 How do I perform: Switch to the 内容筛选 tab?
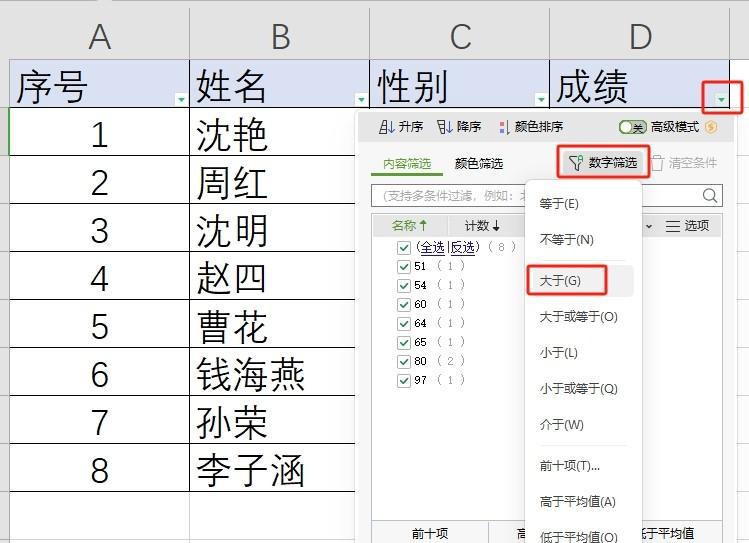pos(407,164)
